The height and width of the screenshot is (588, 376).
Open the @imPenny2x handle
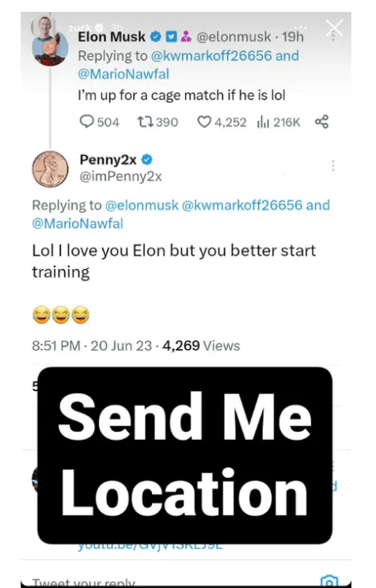point(120,176)
